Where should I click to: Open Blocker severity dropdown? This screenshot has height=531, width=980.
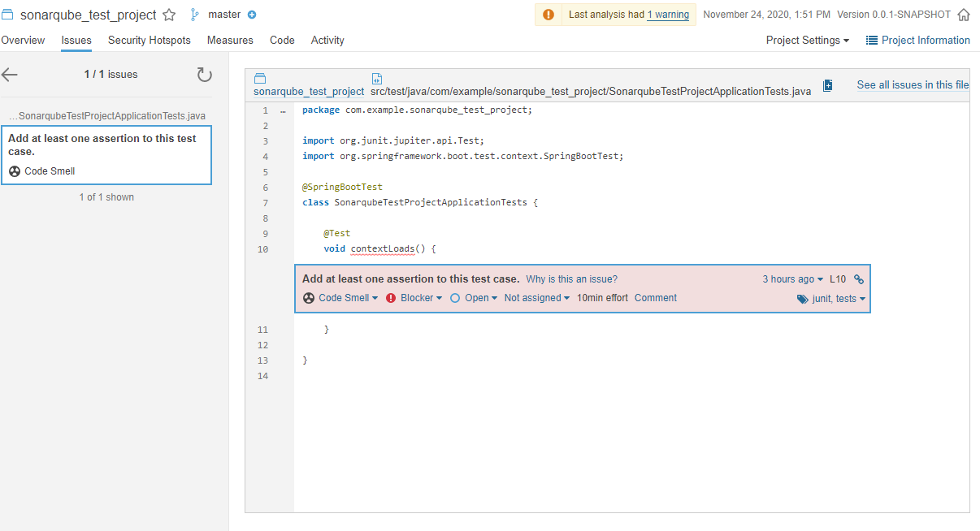click(421, 298)
